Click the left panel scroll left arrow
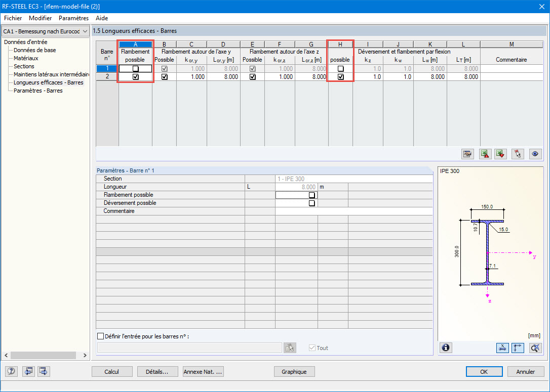This screenshot has width=550, height=392. coord(6,355)
